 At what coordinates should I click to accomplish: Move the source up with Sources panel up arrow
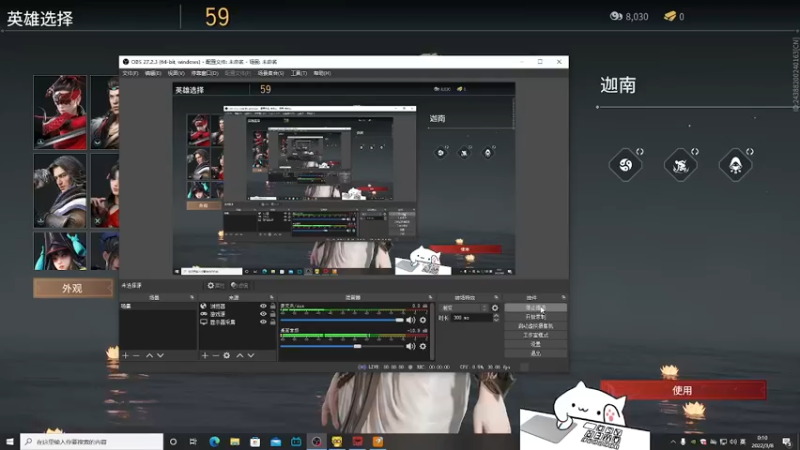pos(240,355)
